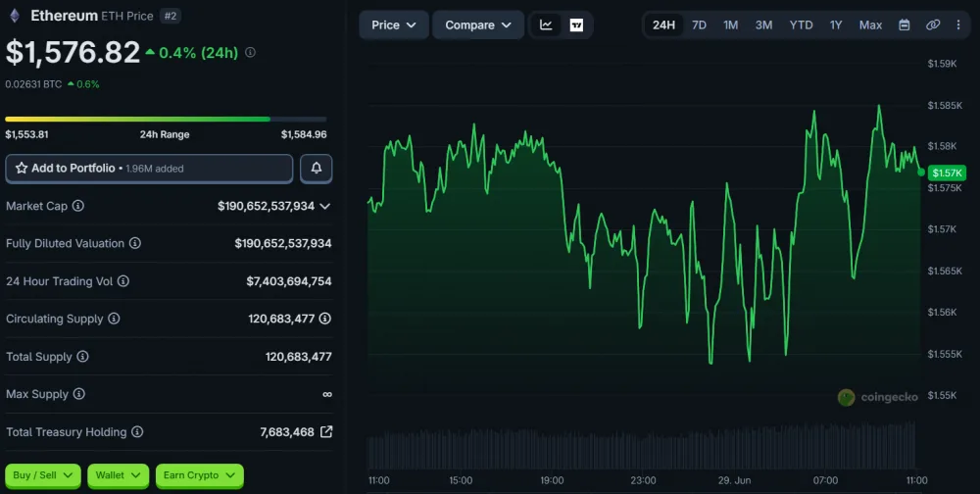This screenshot has width=980, height=494.
Task: Select 1M time range tab
Action: (731, 25)
